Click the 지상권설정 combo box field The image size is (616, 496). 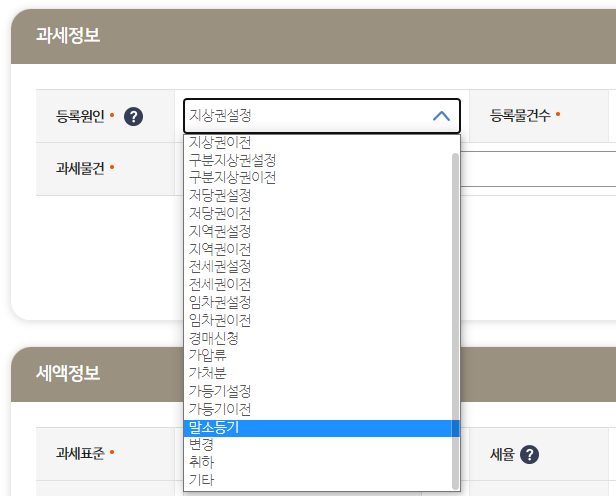point(321,116)
